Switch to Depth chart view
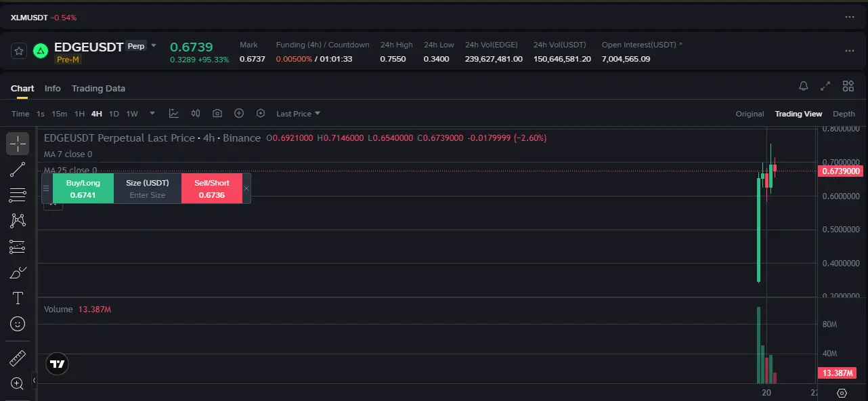Viewport: 868px width, 401px height. tap(844, 114)
